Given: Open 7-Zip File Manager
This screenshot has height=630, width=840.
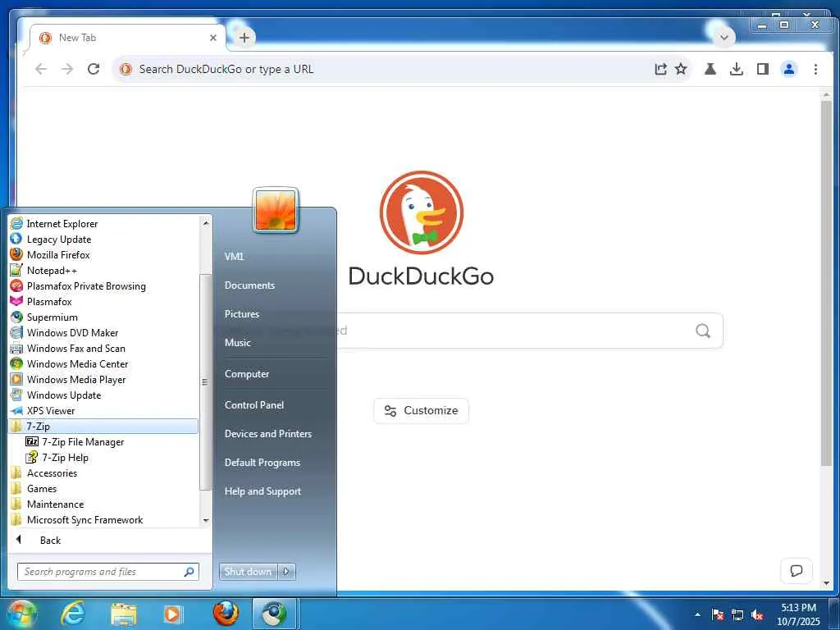Looking at the screenshot, I should [104, 441].
